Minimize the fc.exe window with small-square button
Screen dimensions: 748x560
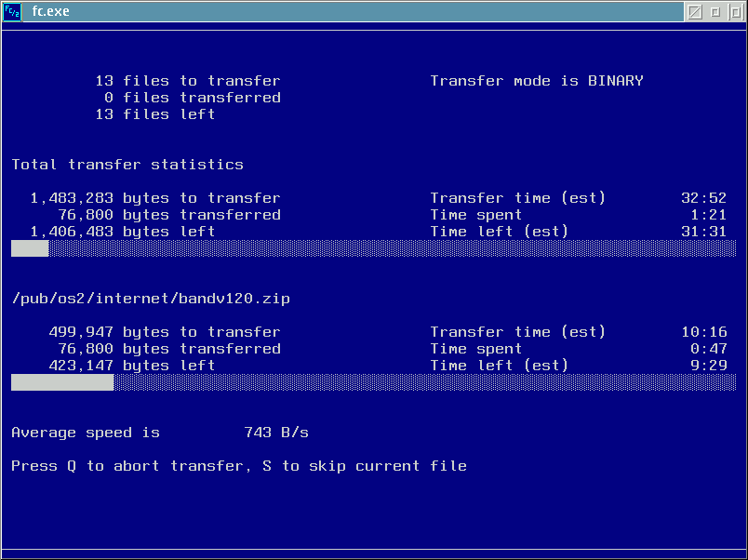(715, 11)
